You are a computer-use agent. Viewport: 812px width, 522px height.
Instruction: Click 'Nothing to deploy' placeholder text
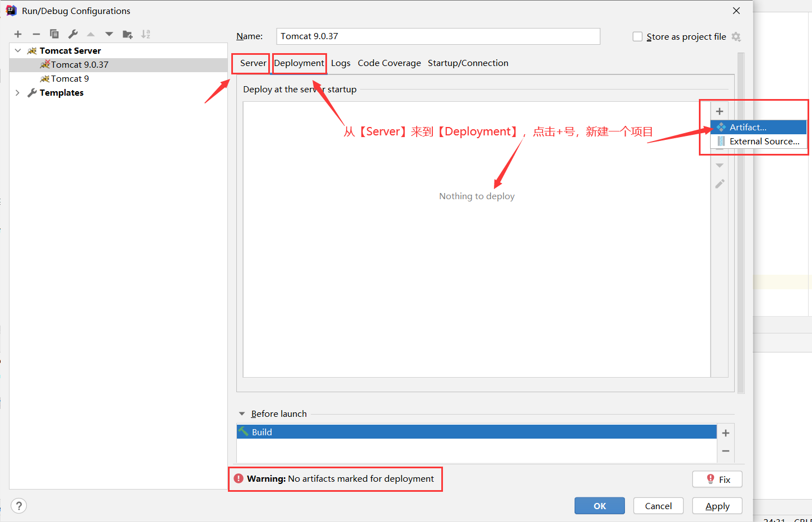pos(477,196)
